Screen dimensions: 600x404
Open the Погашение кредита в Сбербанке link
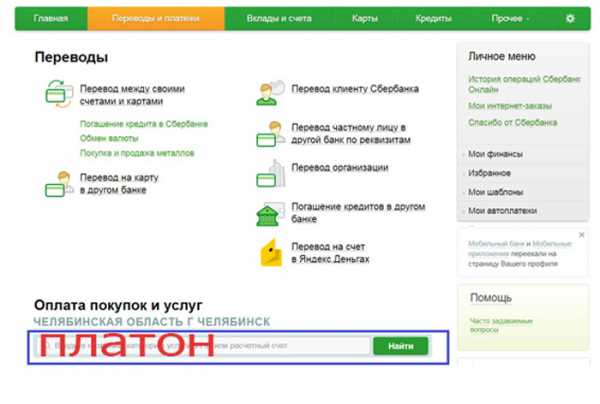(144, 124)
